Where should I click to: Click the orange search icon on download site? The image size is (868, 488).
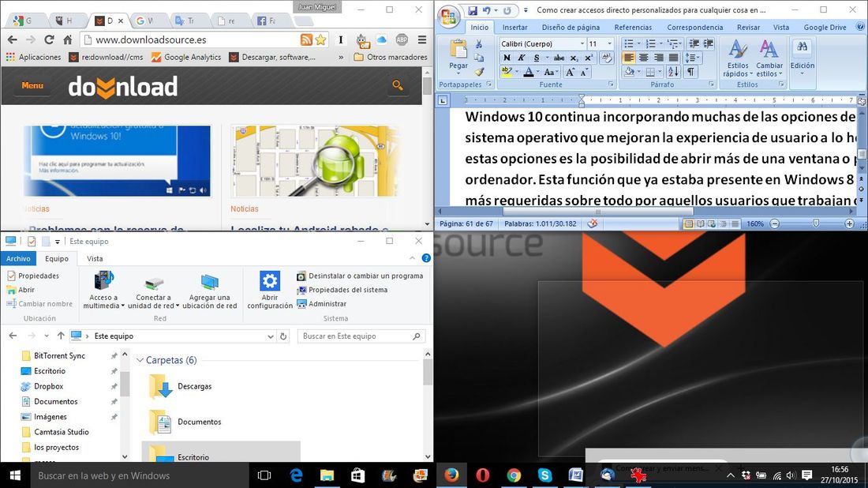coord(398,85)
